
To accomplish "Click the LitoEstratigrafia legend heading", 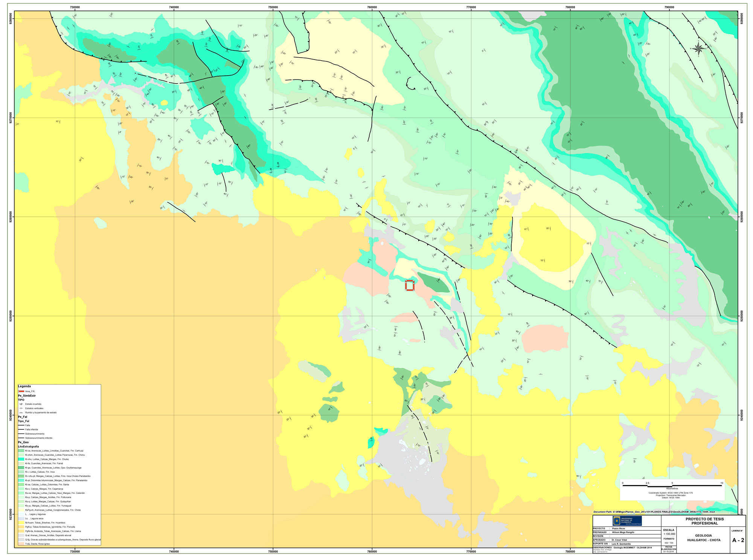I will (28, 447).
